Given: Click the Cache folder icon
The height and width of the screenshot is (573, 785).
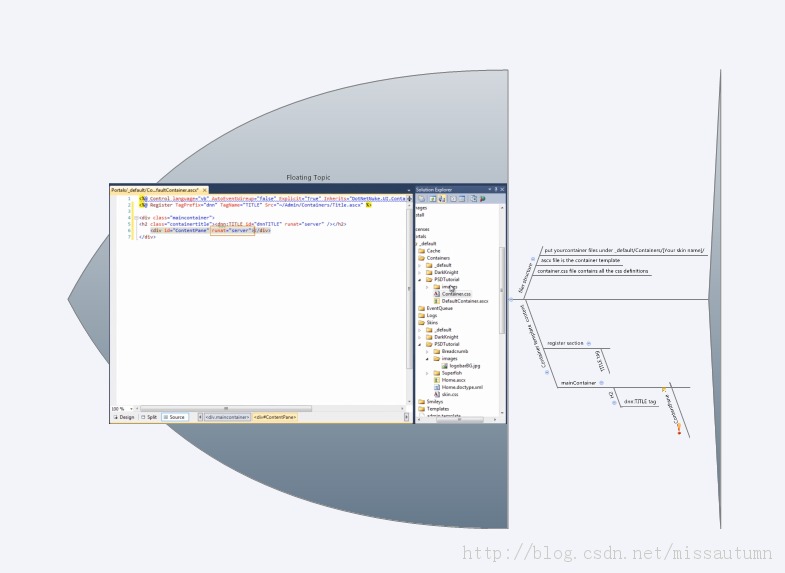Looking at the screenshot, I should coord(422,251).
